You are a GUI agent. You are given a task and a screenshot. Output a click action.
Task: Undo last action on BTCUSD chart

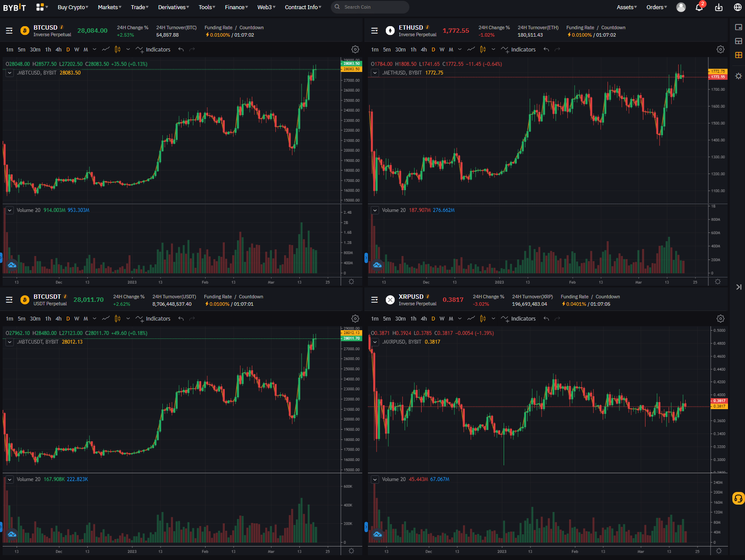tap(181, 49)
